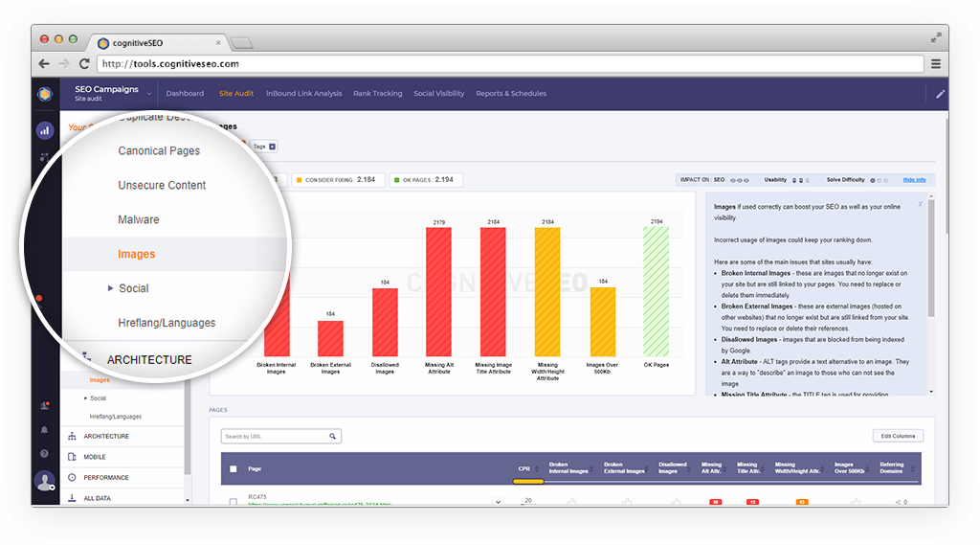Click the Hide info link

click(914, 179)
